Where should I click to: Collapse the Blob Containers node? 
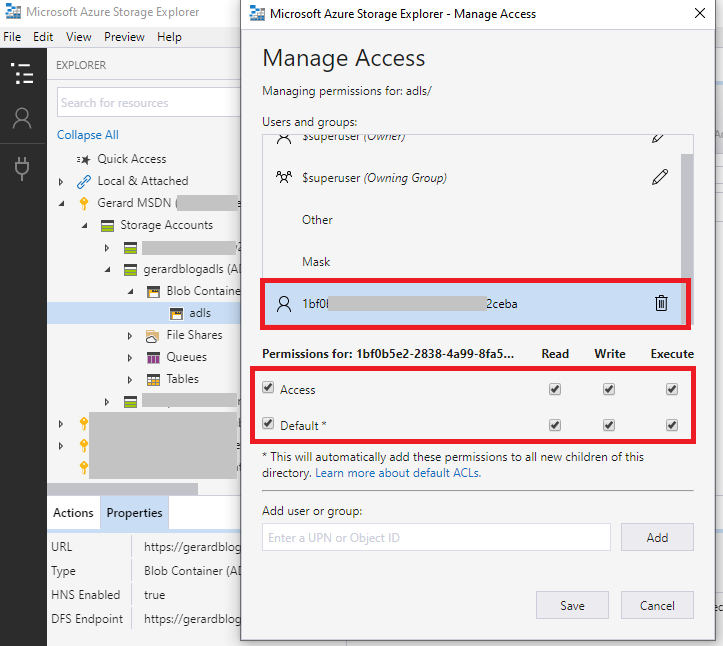131,291
